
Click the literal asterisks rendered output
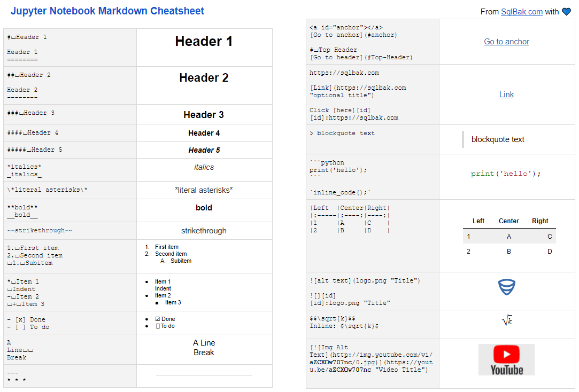[204, 190]
